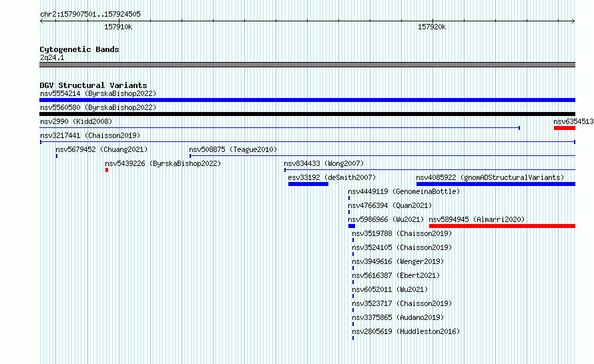Click the blue bar of esv33192
The image size is (594, 364).
[308, 184]
